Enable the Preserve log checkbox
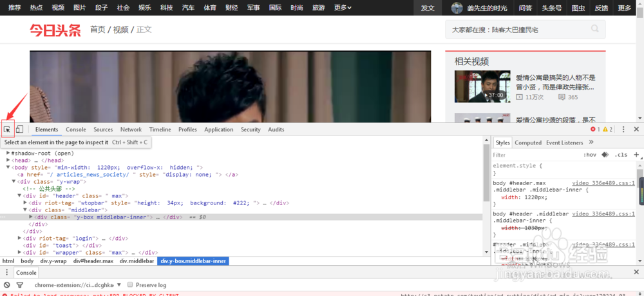 pos(130,284)
